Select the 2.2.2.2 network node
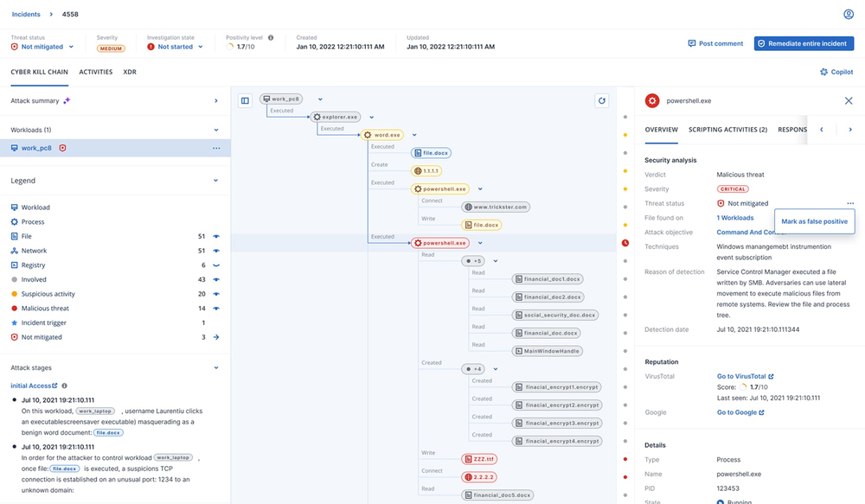 479,477
